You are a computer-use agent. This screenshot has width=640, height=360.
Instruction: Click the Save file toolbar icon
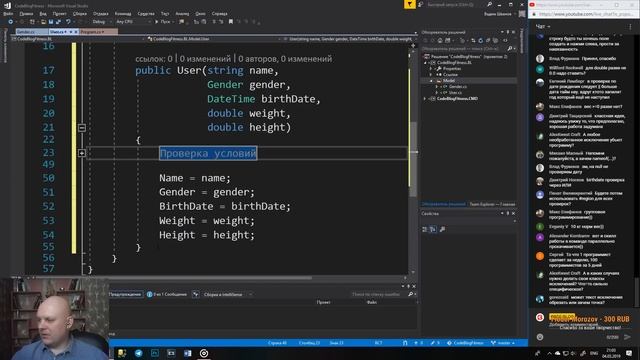51,22
